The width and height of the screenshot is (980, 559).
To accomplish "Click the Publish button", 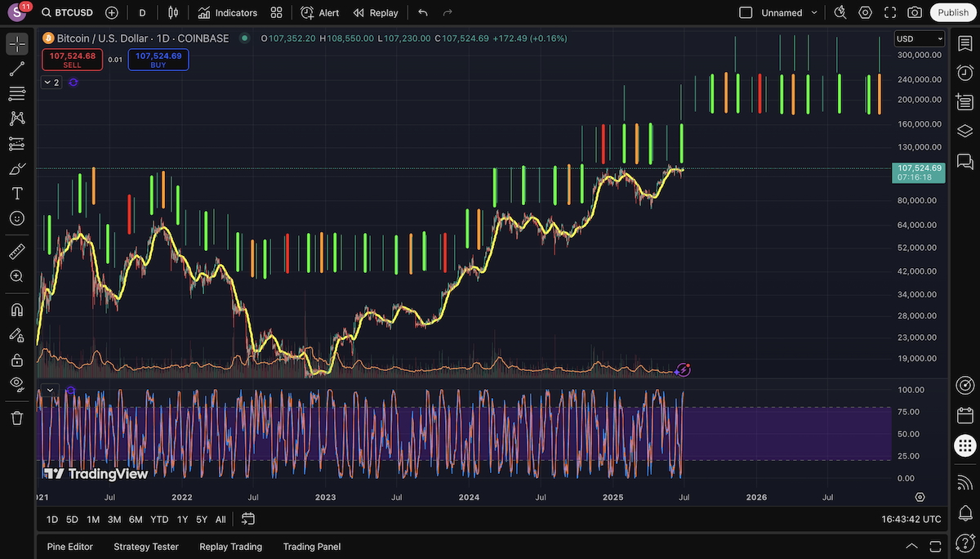I will [x=952, y=12].
